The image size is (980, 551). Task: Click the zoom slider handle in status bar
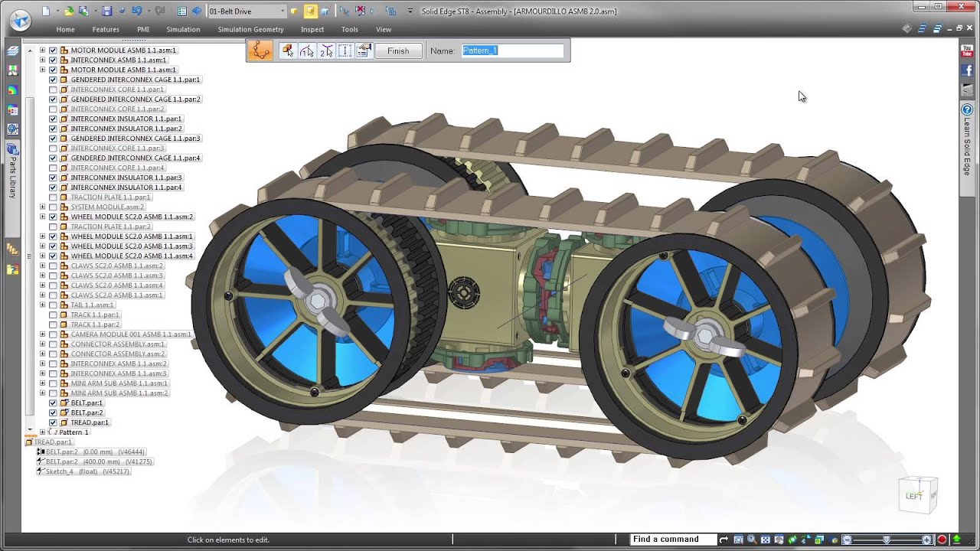[887, 540]
